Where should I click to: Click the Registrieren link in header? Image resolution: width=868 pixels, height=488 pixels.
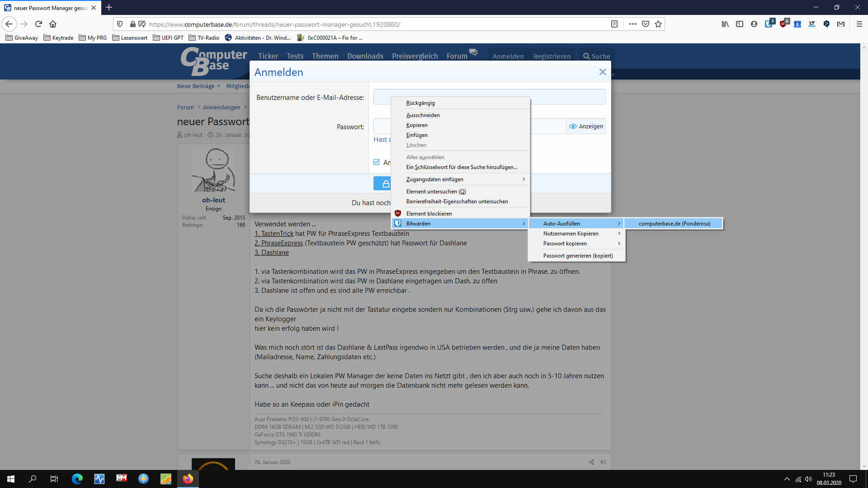pyautogui.click(x=552, y=56)
